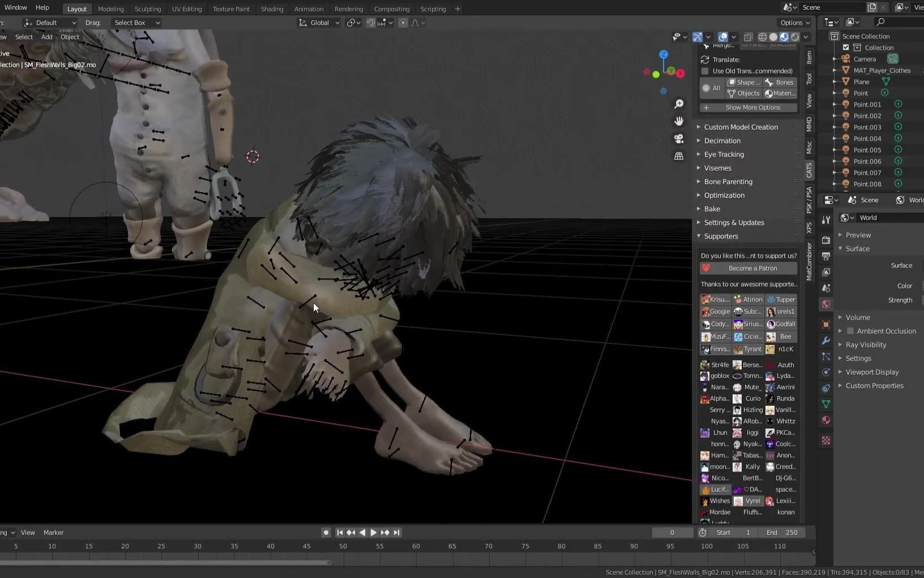Viewport: 924px width, 578px height.
Task: Toggle X-ray mode icon
Action: pos(748,37)
